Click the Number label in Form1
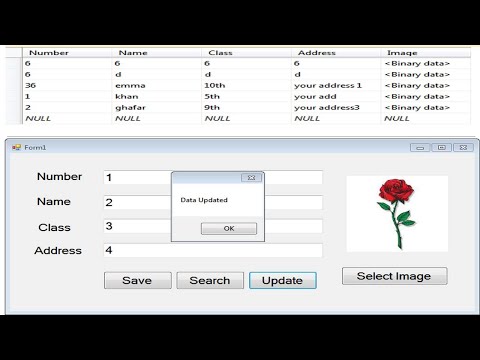Screen dimensions: 480x360 59,176
